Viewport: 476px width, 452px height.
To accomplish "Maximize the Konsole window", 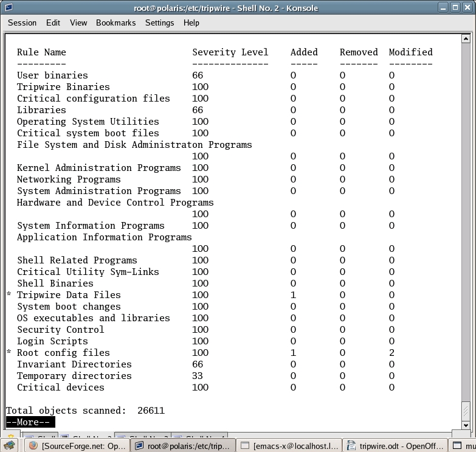I will pos(455,7).
